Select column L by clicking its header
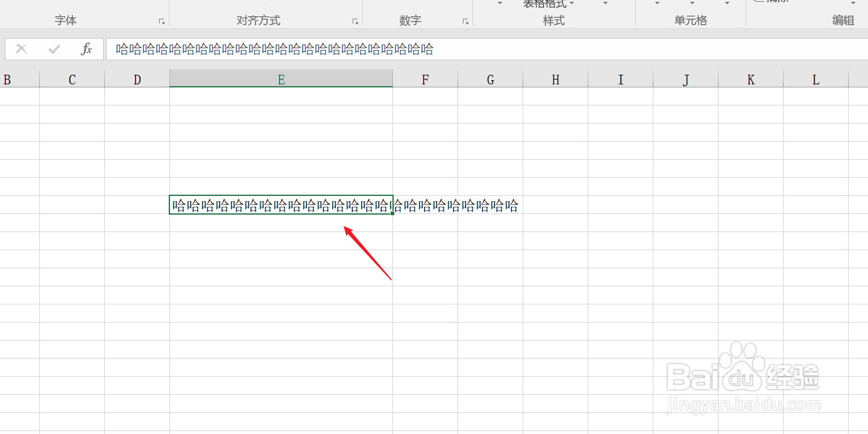Viewport: 868px width, 434px height. click(x=815, y=79)
